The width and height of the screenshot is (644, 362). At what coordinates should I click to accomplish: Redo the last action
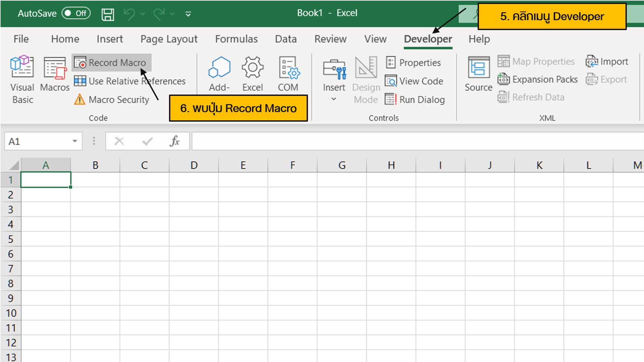159,14
